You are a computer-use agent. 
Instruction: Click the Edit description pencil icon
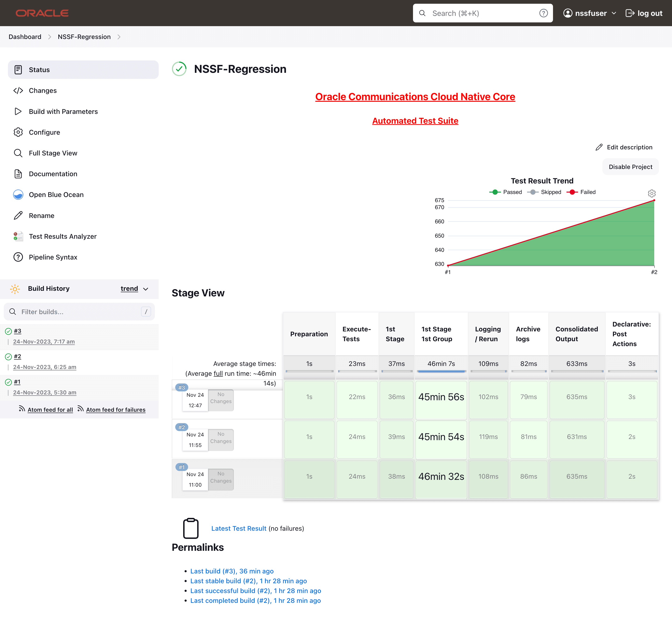click(x=599, y=147)
